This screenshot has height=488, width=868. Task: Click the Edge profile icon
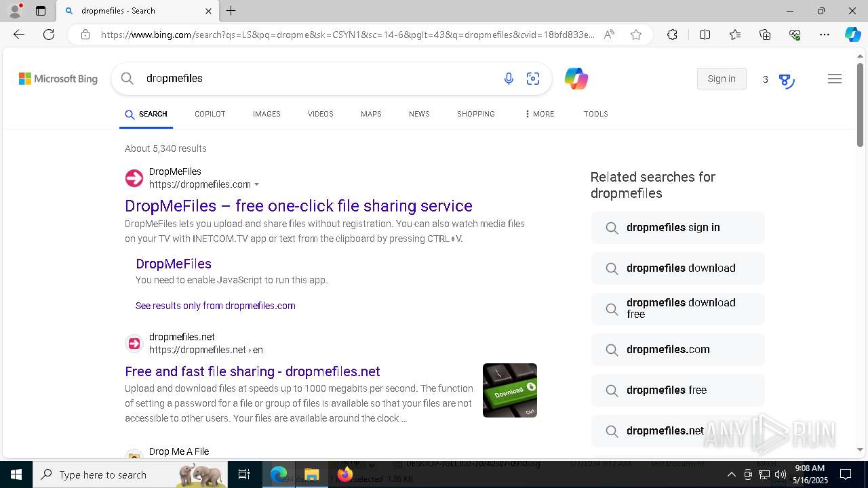click(x=15, y=11)
